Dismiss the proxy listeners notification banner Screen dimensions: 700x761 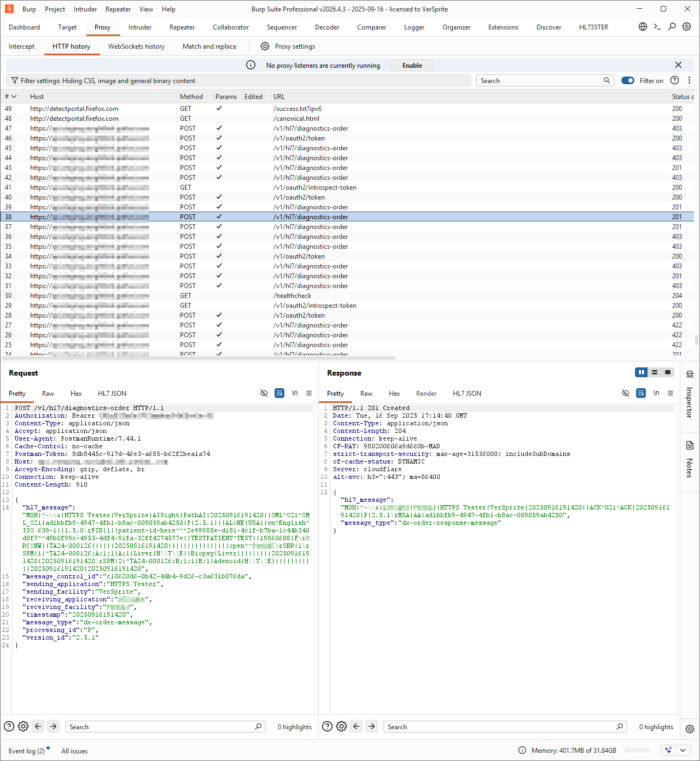click(678, 65)
